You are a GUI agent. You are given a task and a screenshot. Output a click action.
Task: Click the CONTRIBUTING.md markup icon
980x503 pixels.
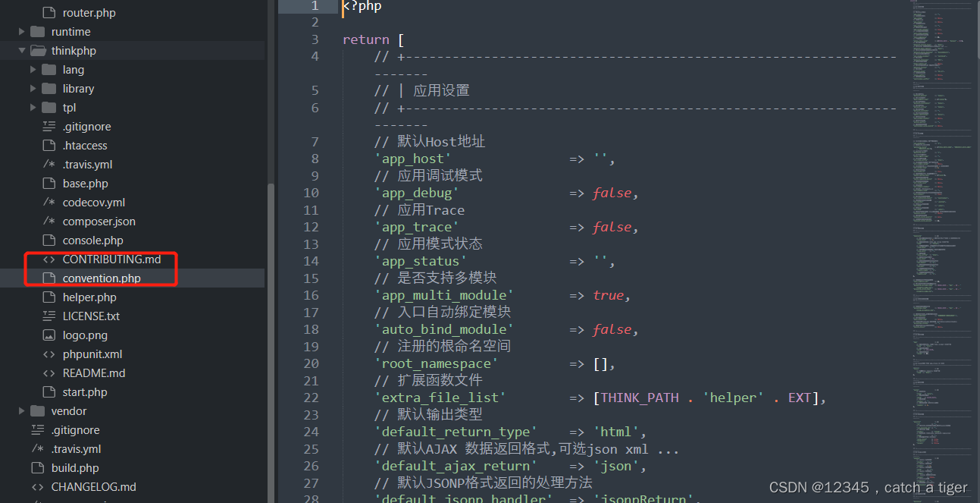[x=49, y=259]
